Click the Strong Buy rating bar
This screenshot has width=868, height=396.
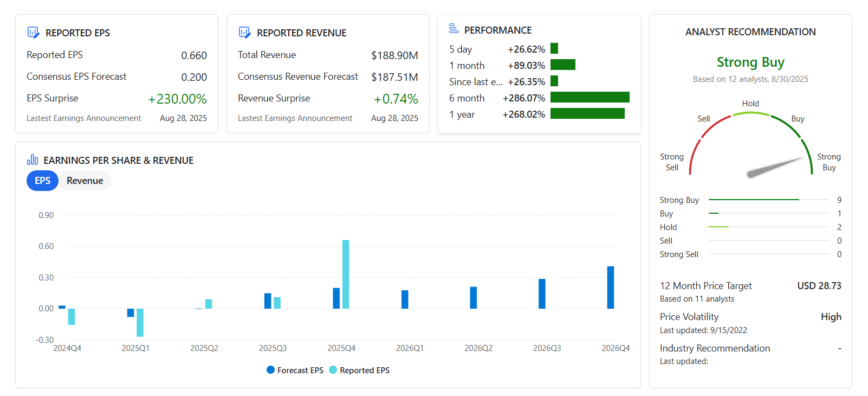pyautogui.click(x=753, y=200)
